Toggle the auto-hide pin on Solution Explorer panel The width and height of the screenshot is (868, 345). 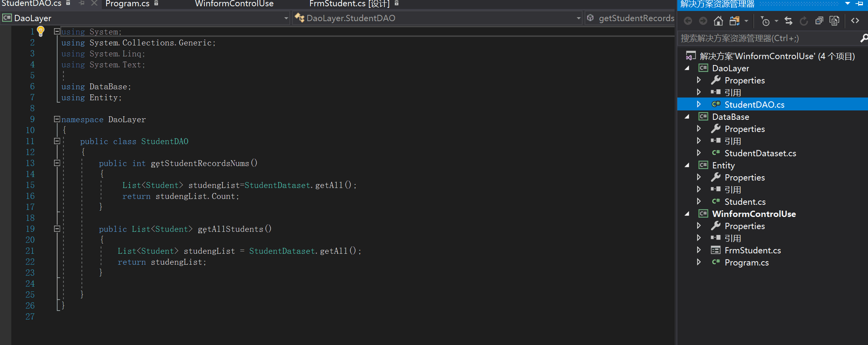pyautogui.click(x=859, y=4)
